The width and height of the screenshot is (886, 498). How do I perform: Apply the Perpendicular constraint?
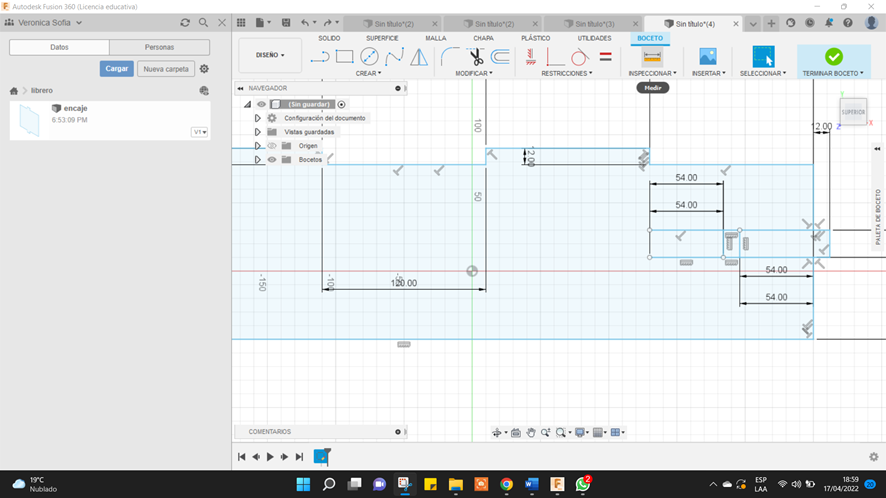(x=555, y=57)
